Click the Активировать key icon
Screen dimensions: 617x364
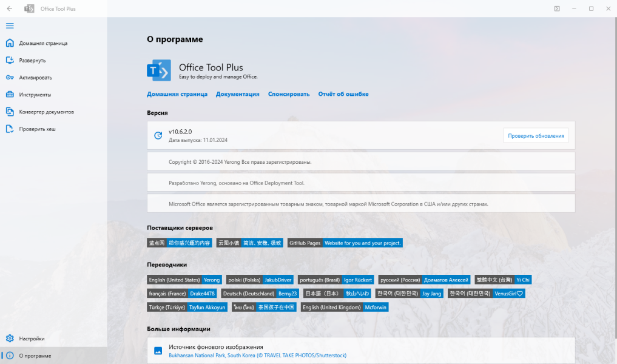pyautogui.click(x=10, y=78)
